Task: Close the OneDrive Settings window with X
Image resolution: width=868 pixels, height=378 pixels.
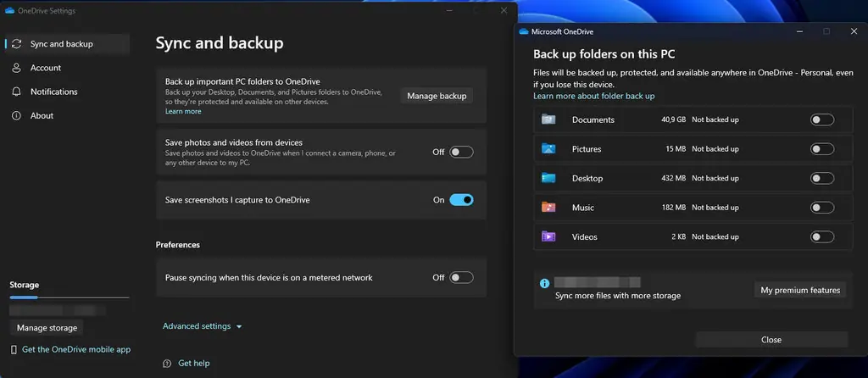Action: click(504, 10)
